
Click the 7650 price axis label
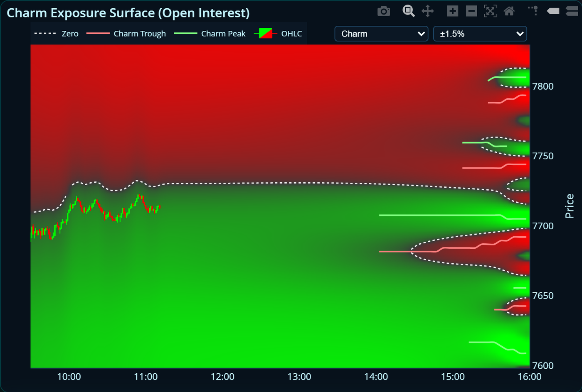[543, 296]
